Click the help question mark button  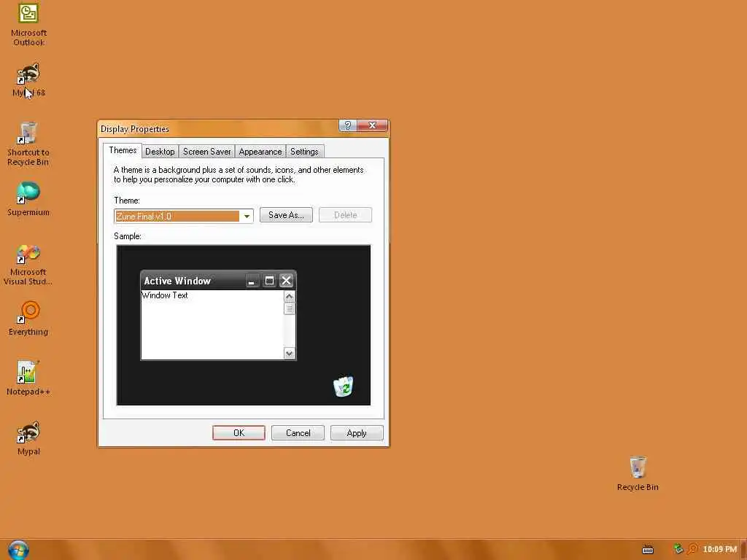[x=347, y=125]
